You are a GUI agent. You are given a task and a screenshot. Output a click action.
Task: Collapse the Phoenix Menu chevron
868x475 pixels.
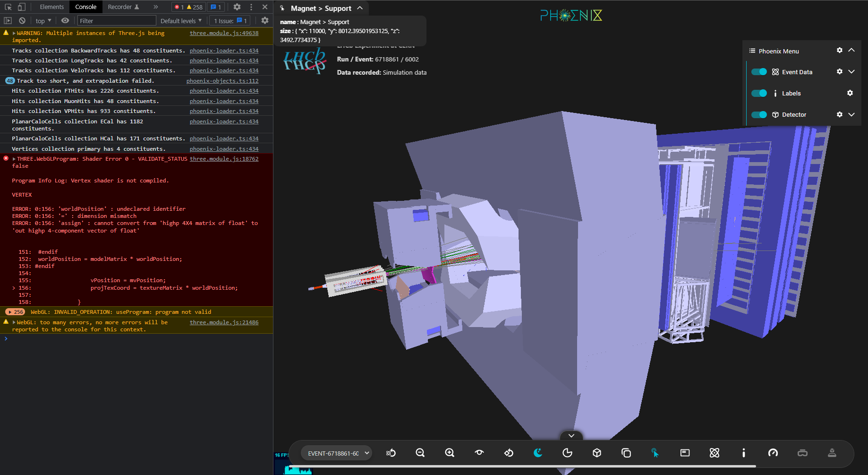(x=852, y=50)
